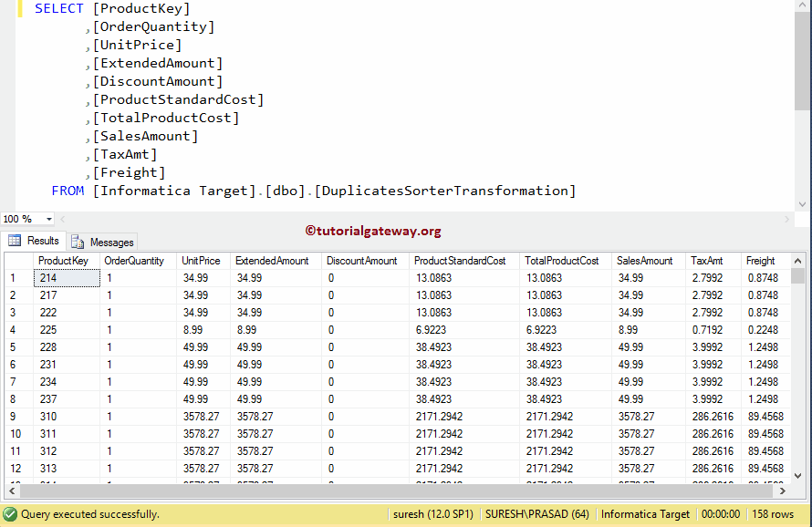Click the Informatica Target database status
This screenshot has width=812, height=527.
[x=645, y=514]
